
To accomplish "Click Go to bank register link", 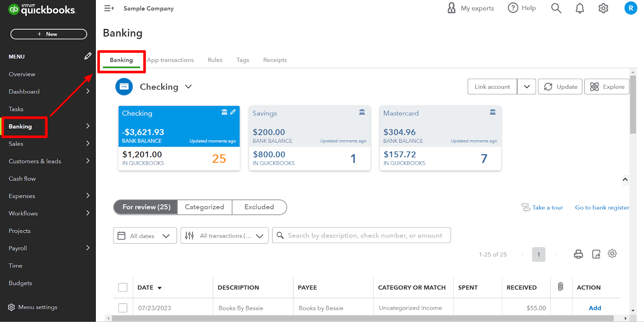I will tap(602, 207).
